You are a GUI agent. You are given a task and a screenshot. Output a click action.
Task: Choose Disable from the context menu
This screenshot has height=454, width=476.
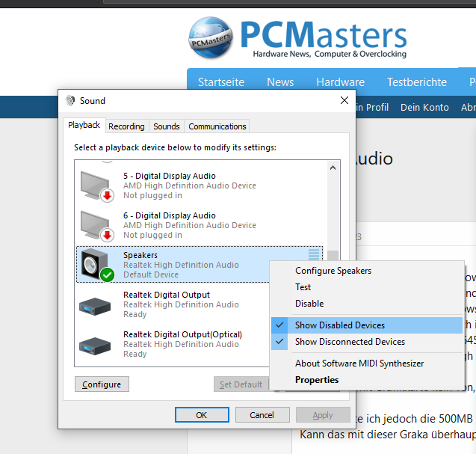367,303
